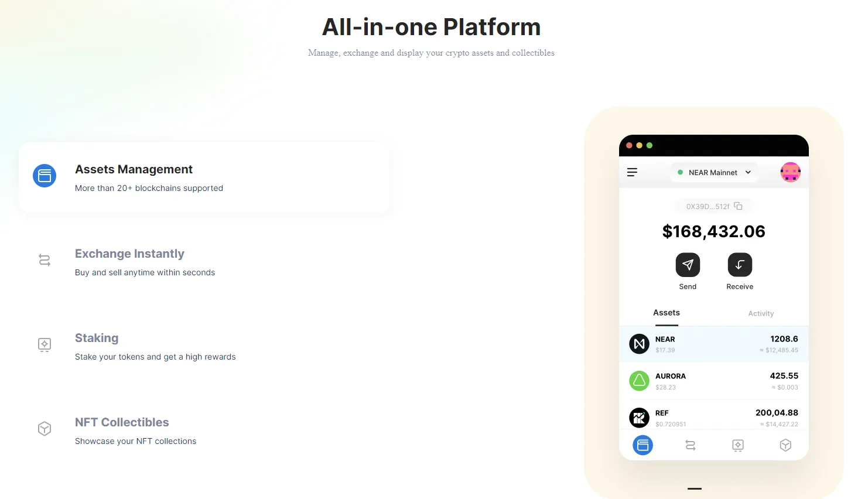This screenshot has width=868, height=499.
Task: Open the exchange arrows icon in bottom navigation
Action: (x=690, y=445)
